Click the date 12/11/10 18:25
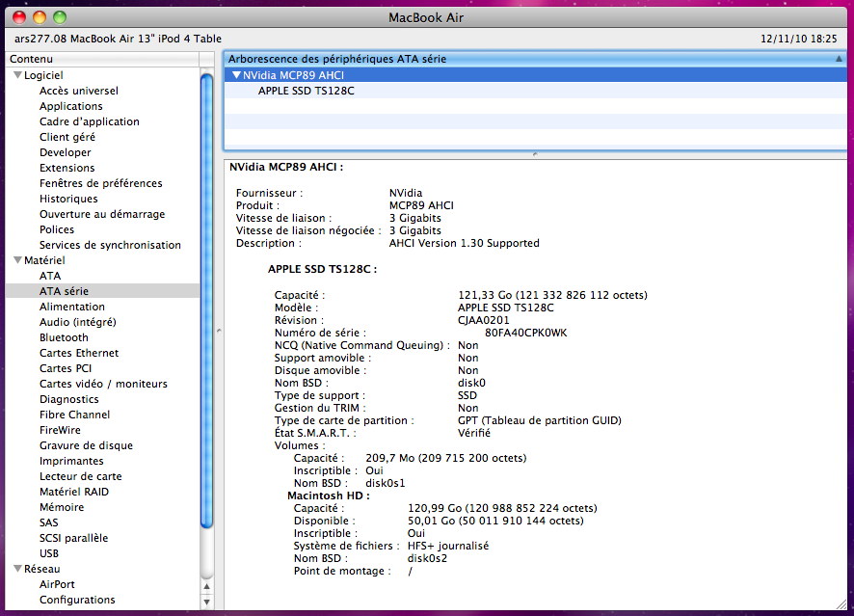854x616 pixels. pyautogui.click(x=798, y=39)
